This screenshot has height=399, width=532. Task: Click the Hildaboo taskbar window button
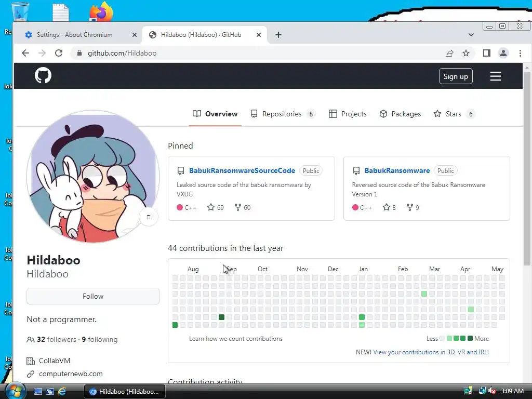125,392
